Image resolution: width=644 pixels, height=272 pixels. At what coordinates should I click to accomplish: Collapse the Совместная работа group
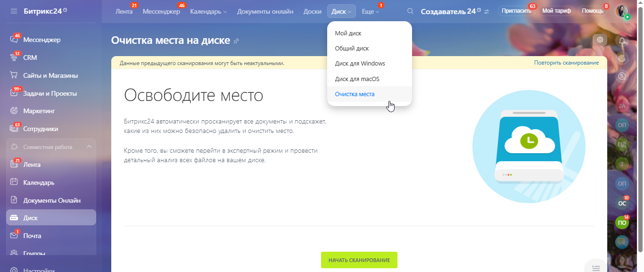point(89,147)
